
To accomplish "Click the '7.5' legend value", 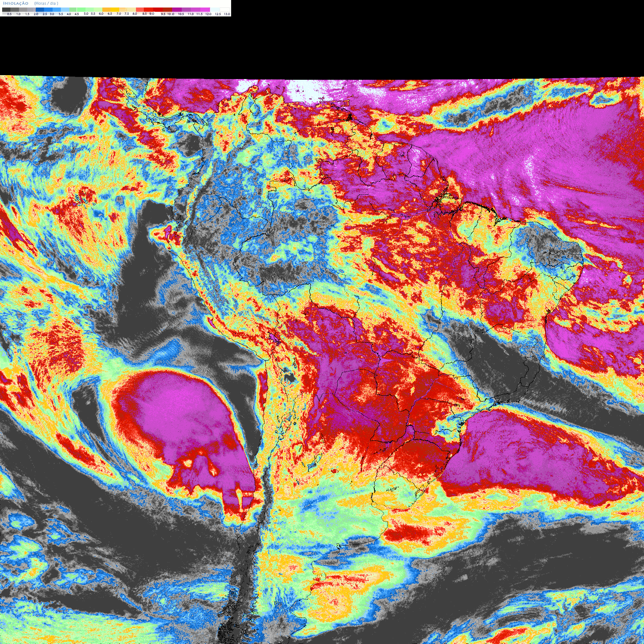I will (127, 14).
